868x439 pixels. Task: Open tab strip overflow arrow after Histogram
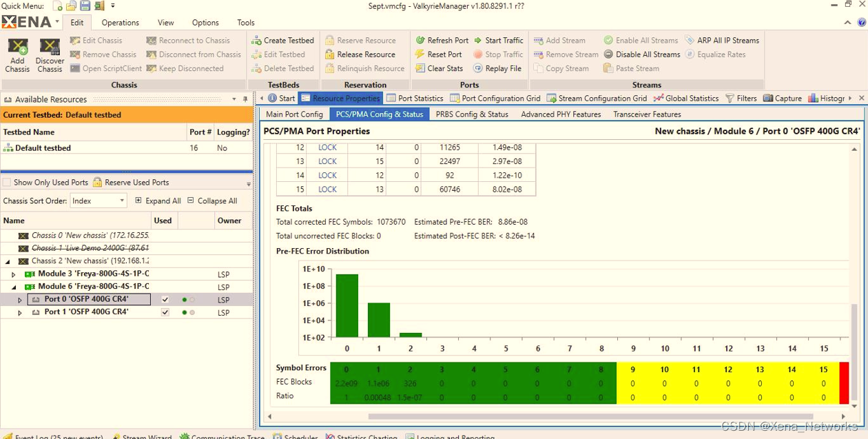coord(850,99)
